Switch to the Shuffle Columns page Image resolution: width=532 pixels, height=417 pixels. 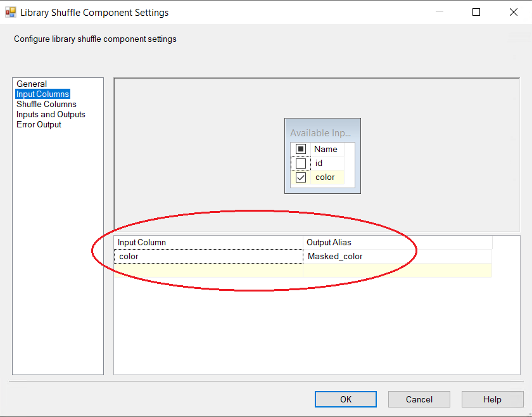click(x=46, y=104)
